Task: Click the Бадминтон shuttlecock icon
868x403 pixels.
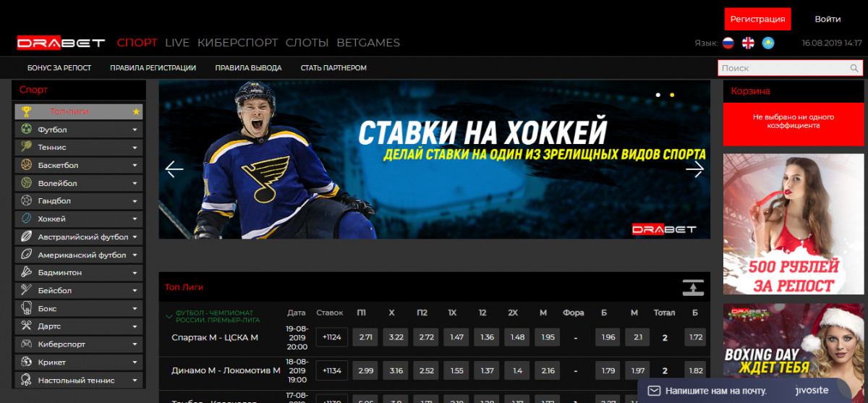Action: [26, 273]
